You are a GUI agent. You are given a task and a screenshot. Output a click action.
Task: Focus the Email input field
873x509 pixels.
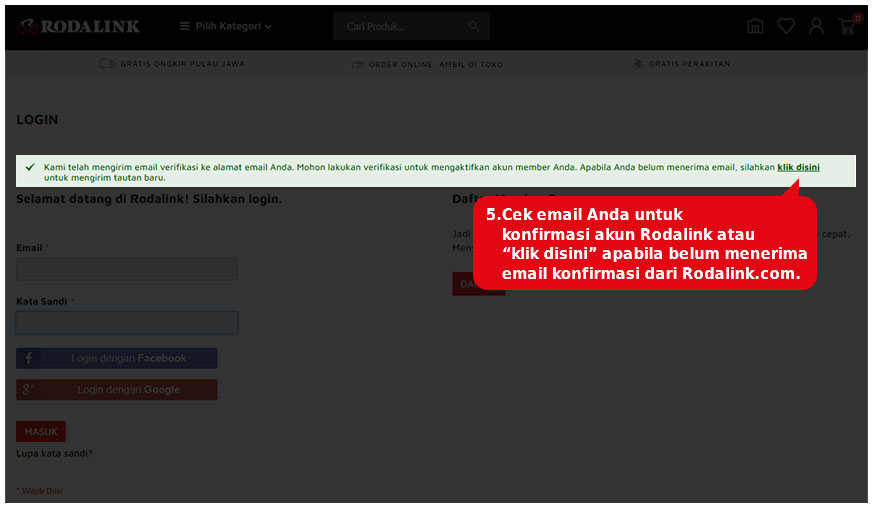127,269
